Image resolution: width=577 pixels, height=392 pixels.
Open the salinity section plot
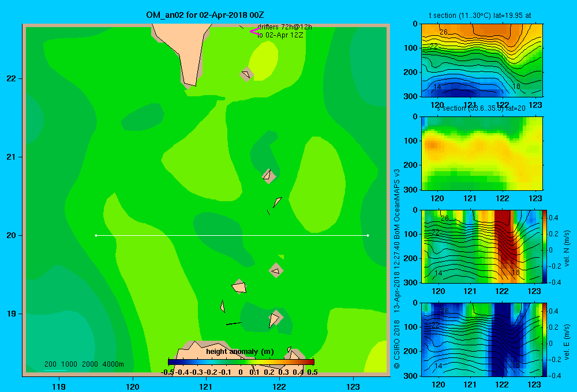[x=482, y=153]
